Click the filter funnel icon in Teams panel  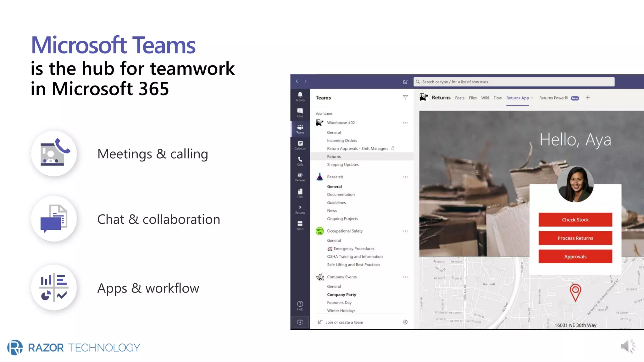coord(405,97)
